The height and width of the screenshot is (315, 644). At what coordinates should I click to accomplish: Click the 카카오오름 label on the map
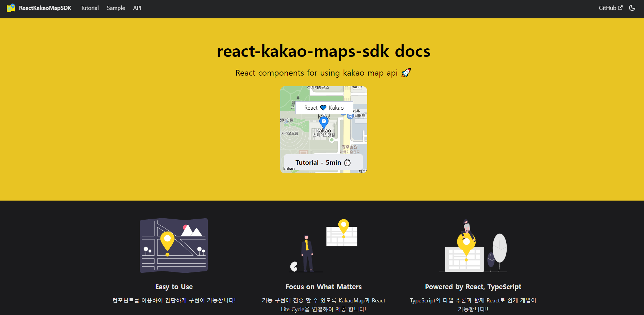(x=290, y=133)
